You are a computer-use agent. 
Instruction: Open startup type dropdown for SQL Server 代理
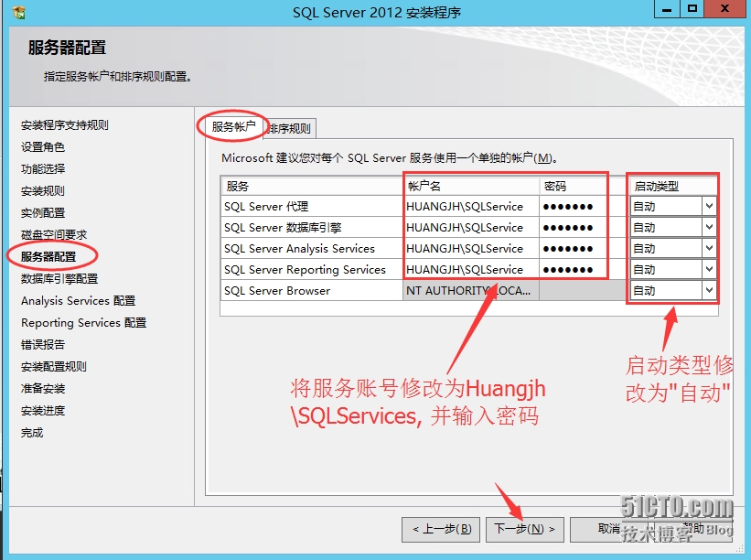[709, 207]
